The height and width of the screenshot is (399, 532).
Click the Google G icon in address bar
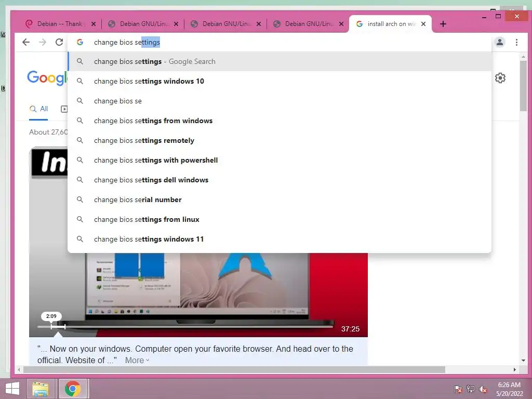(x=79, y=42)
